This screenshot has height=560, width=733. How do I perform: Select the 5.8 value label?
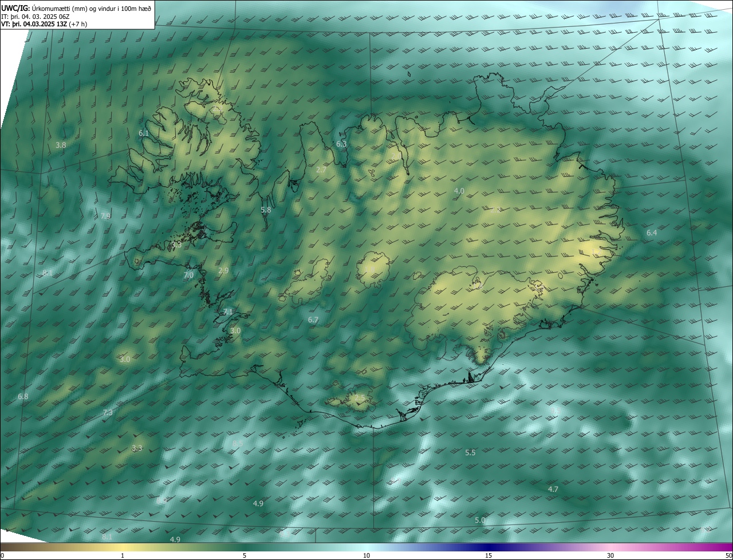266,210
